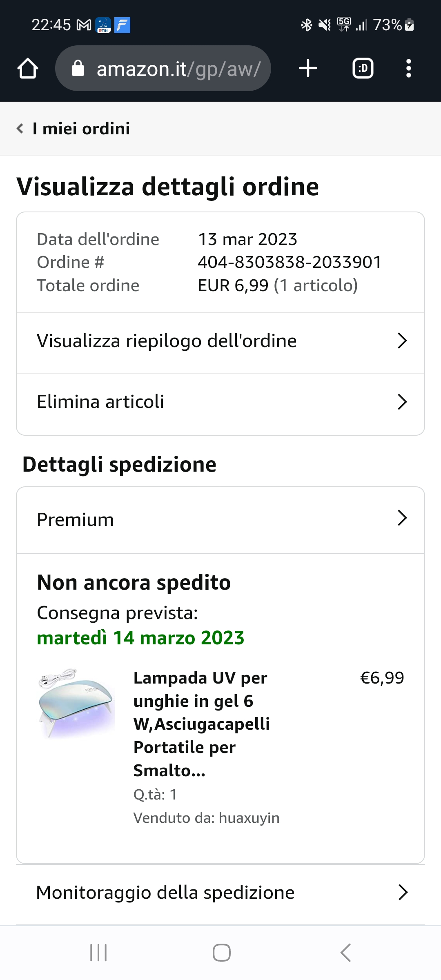Viewport: 441px width, 980px height.
Task: Open a new tab with plus icon
Action: coord(308,68)
